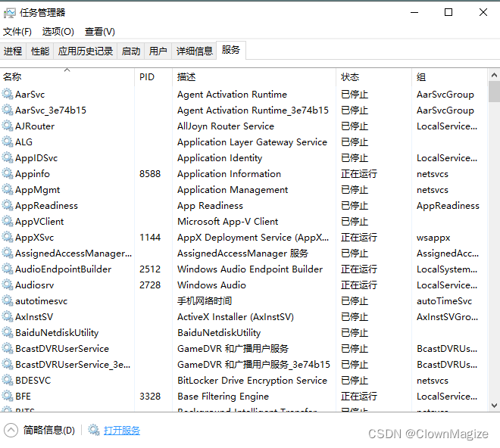Select the Application Information description cell

pyautogui.click(x=229, y=174)
